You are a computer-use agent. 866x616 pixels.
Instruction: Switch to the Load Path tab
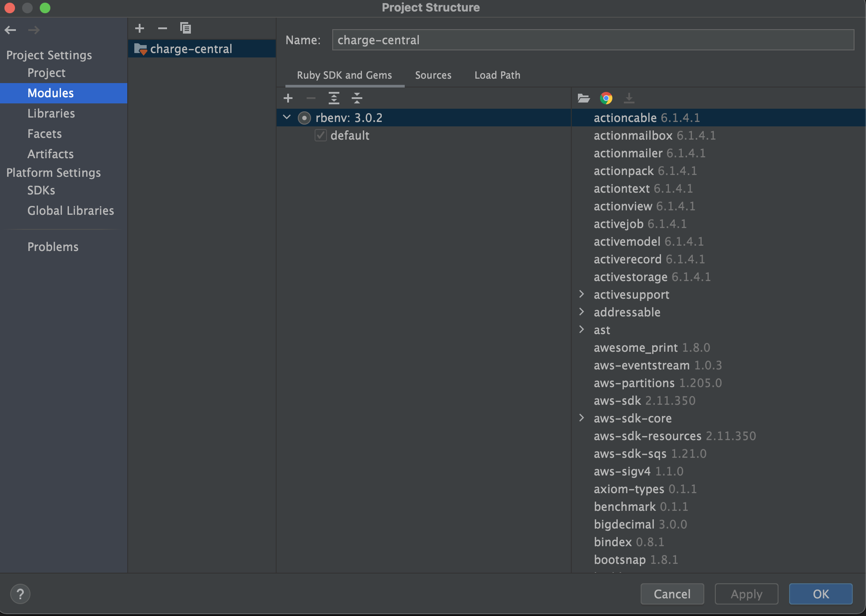click(x=498, y=75)
